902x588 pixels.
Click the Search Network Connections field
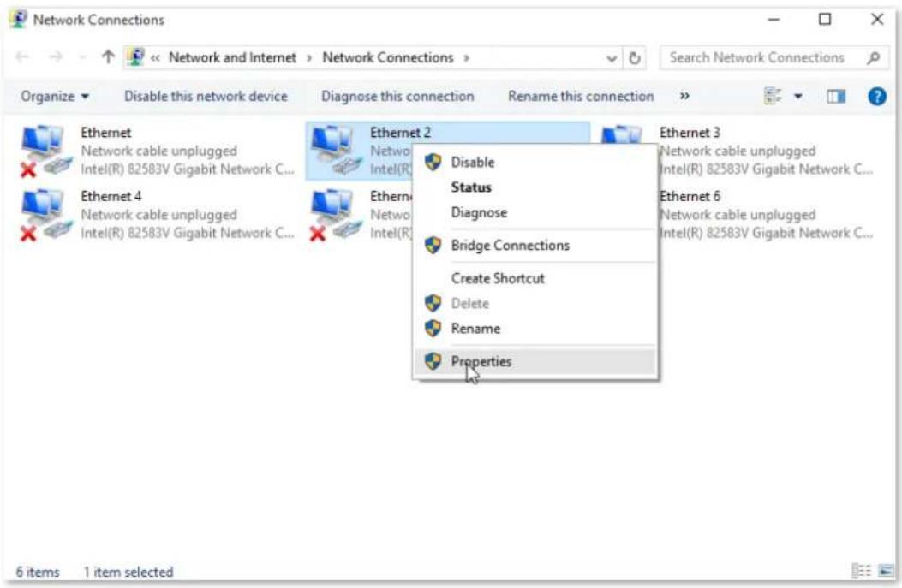click(x=774, y=57)
